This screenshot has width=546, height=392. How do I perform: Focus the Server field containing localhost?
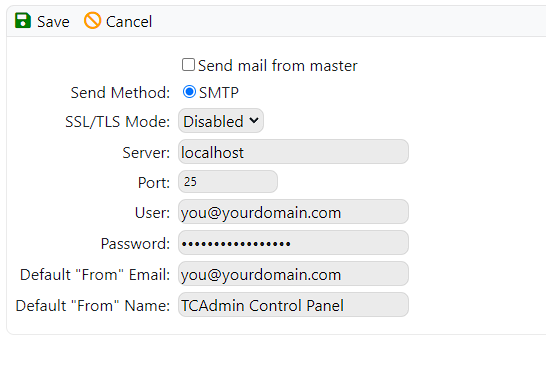[293, 152]
